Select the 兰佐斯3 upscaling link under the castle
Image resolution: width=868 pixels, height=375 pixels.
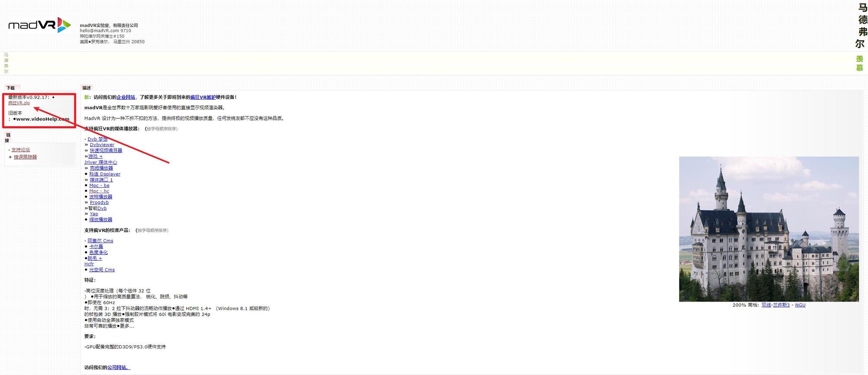point(782,305)
